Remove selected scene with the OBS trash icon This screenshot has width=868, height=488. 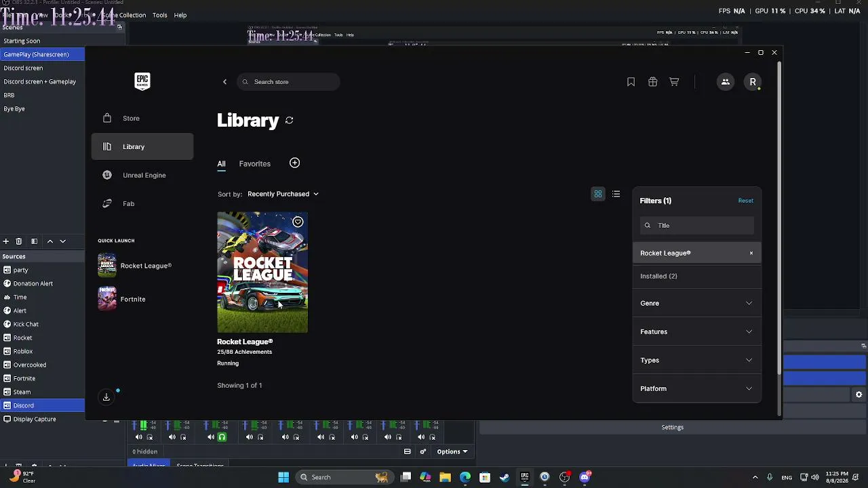(x=19, y=241)
